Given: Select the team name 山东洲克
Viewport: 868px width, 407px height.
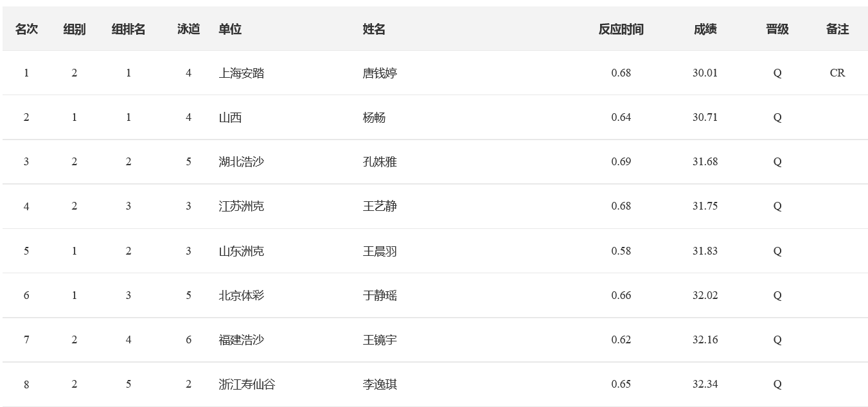Looking at the screenshot, I should coord(242,251).
